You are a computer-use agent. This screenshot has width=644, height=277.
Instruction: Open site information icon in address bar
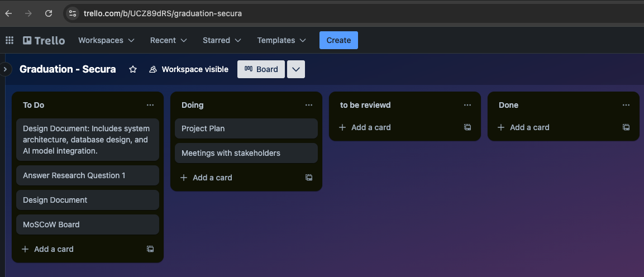72,13
